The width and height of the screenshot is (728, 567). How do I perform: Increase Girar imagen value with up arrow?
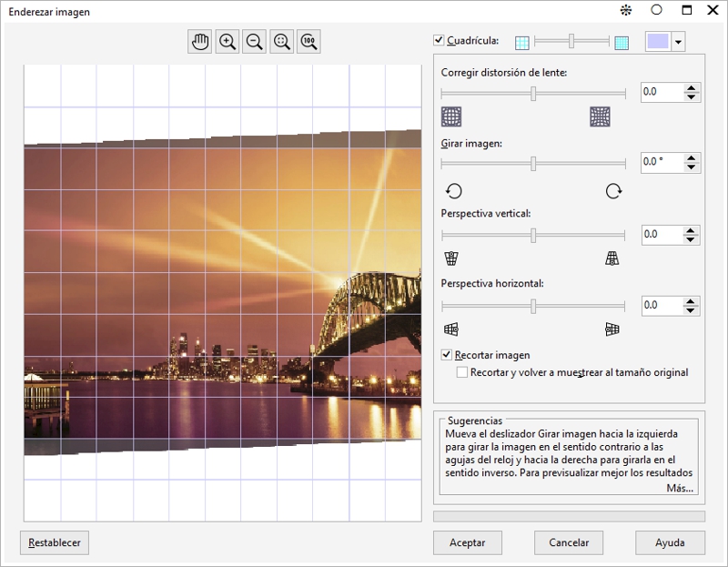[692, 157]
